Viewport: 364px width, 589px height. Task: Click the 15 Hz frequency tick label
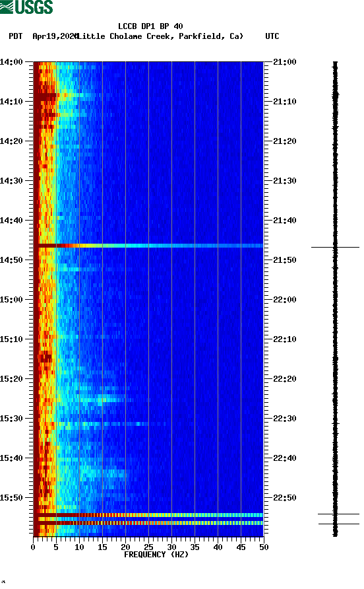(x=102, y=547)
